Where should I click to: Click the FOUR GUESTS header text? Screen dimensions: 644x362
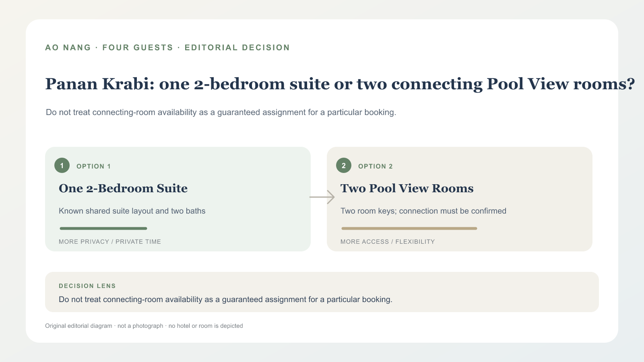pos(138,47)
